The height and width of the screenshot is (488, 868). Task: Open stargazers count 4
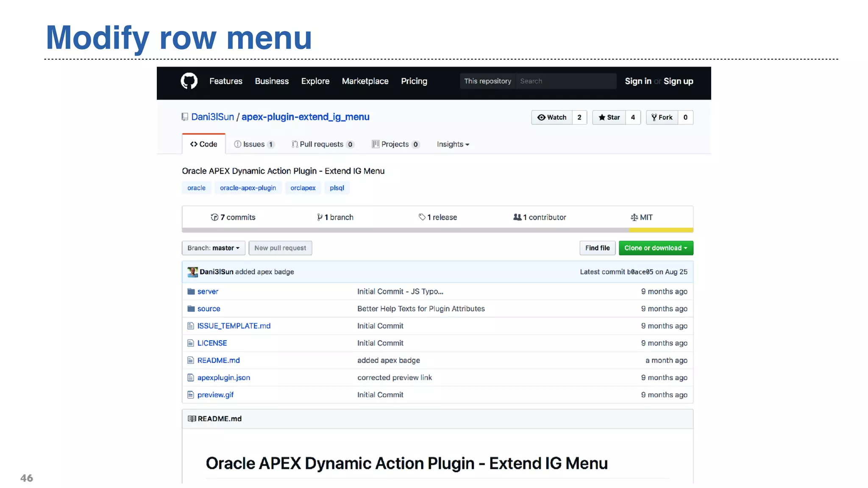click(x=633, y=117)
